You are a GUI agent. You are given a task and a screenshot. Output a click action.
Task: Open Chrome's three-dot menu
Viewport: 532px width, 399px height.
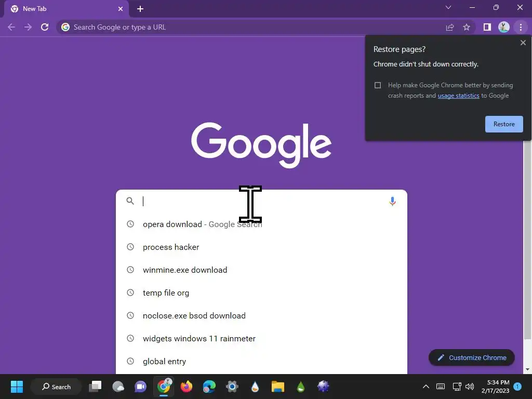click(521, 27)
